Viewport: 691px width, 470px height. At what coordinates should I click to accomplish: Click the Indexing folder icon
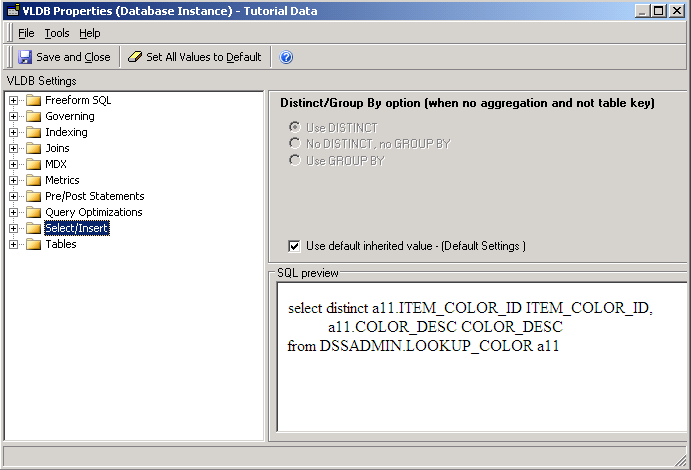point(34,132)
